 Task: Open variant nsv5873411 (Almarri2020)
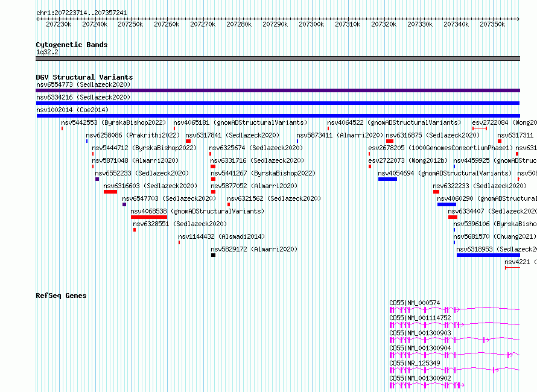340,135
